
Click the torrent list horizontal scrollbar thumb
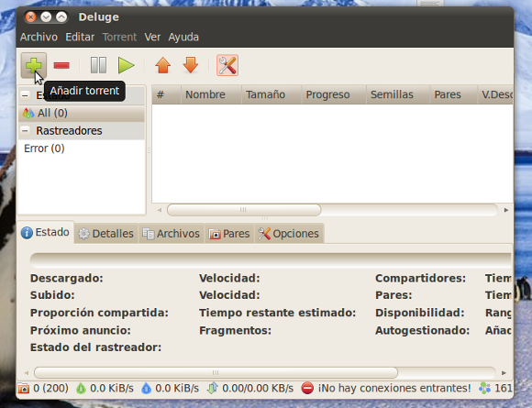(x=244, y=210)
